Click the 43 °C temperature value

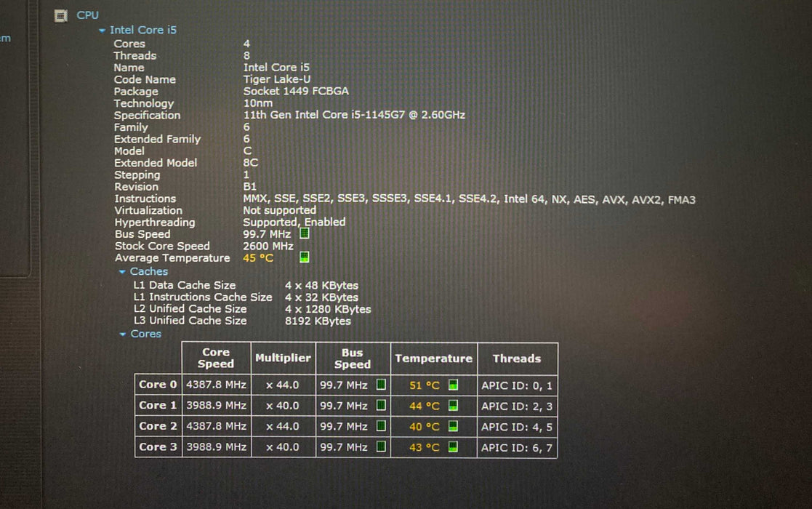[x=424, y=447]
